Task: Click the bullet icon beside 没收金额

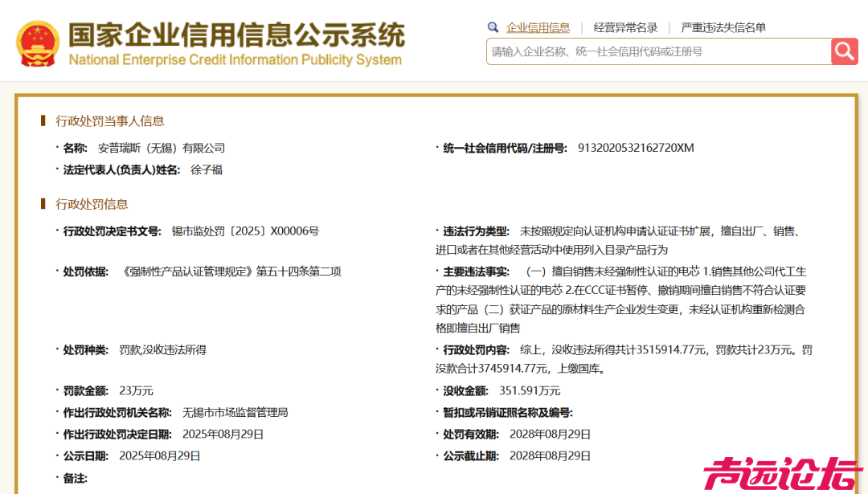Action: [436, 391]
